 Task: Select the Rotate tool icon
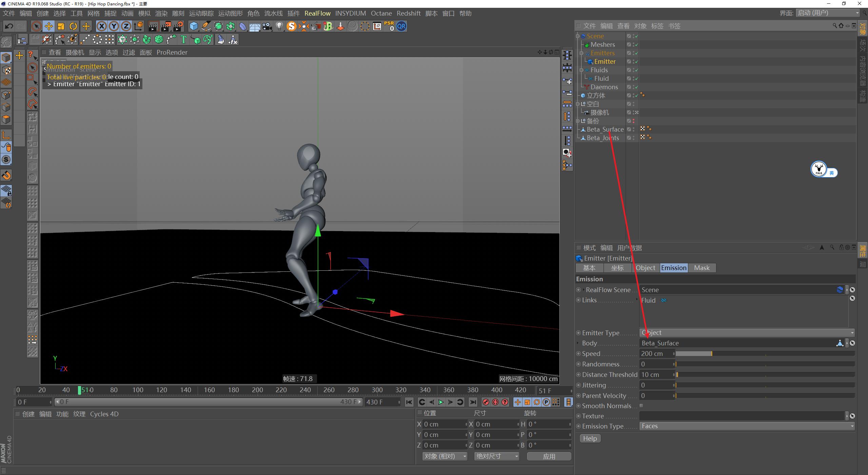pos(73,26)
